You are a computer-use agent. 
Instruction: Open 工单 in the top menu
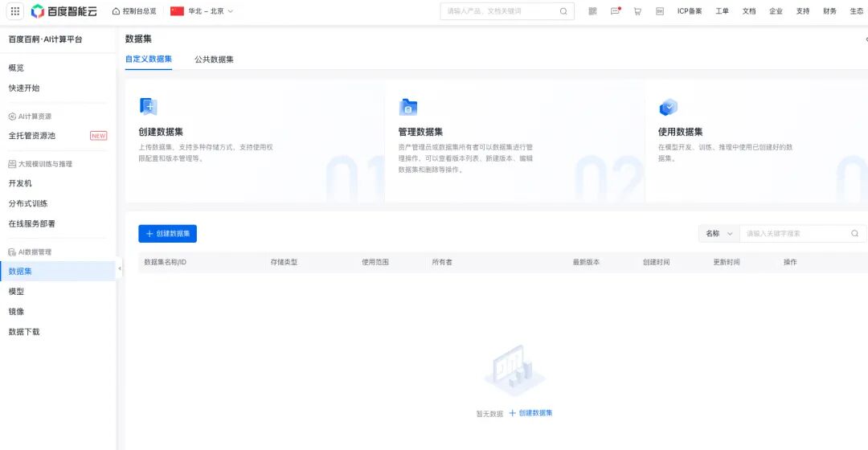[x=722, y=11]
